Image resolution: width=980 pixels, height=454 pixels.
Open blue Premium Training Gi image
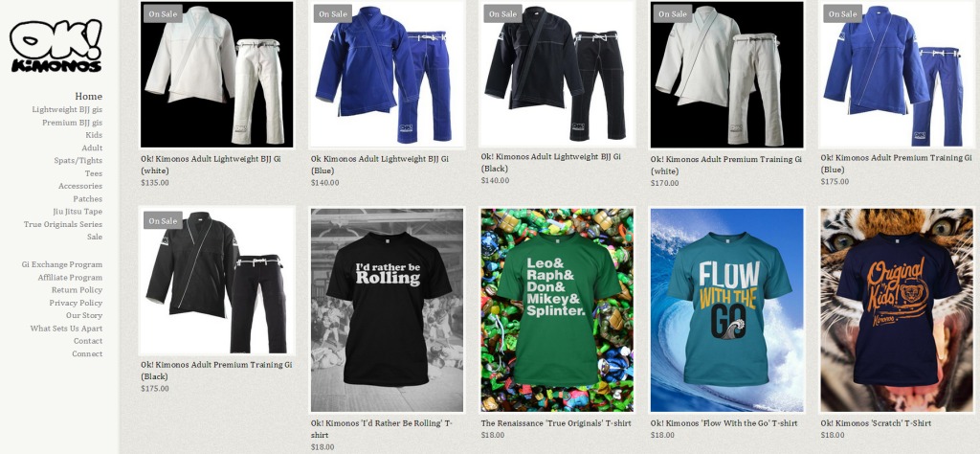pyautogui.click(x=897, y=75)
